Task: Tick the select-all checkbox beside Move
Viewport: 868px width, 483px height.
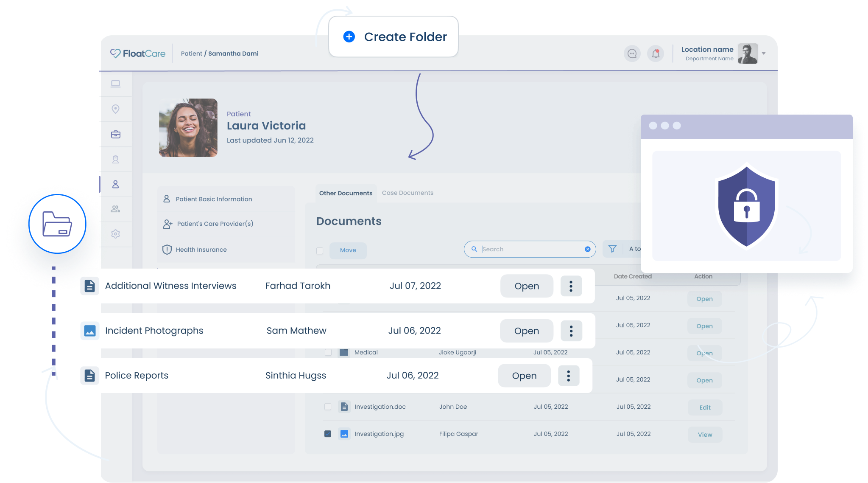Action: (320, 251)
